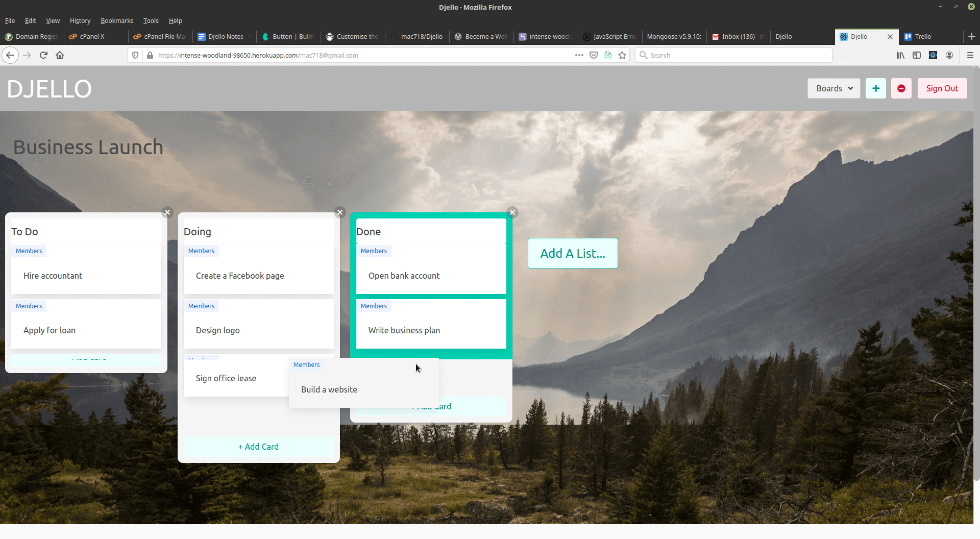Bookmark this page with the star icon
The image size is (980, 539).
[622, 55]
